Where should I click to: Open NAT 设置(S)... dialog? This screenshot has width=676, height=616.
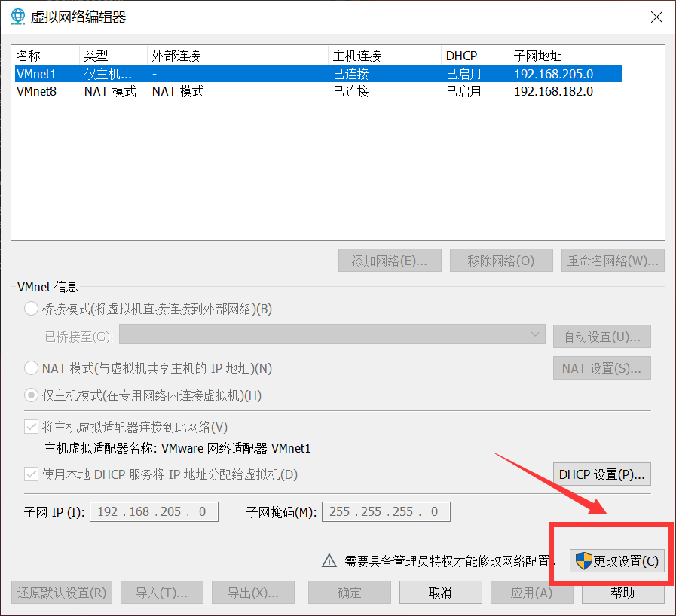(602, 368)
